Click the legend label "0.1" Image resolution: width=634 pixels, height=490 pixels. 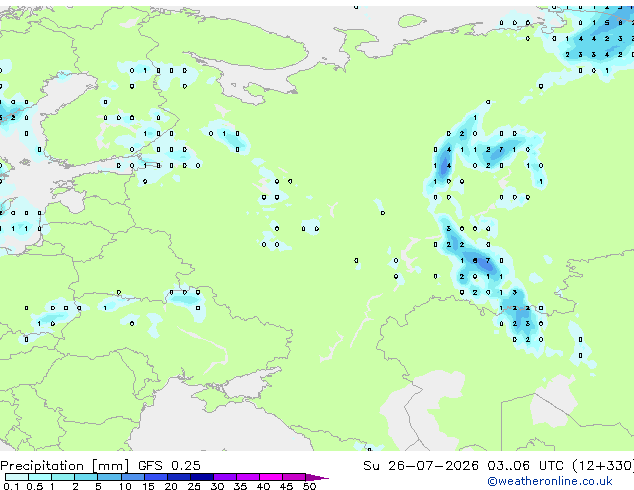[11, 486]
